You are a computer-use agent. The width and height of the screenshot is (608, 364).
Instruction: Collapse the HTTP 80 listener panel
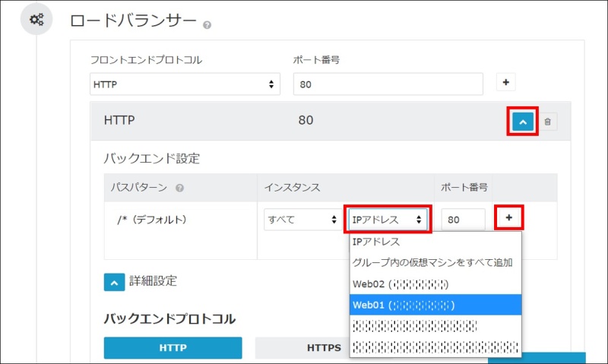pyautogui.click(x=523, y=121)
